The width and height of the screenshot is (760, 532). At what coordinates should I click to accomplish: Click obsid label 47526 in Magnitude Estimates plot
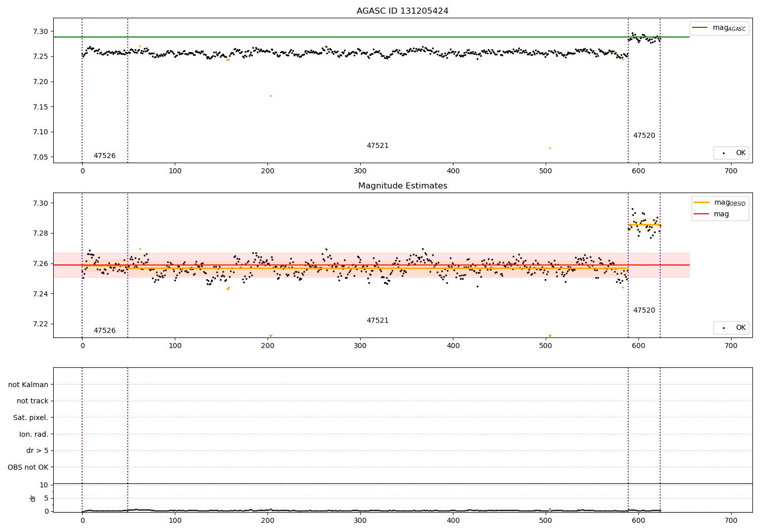(104, 331)
